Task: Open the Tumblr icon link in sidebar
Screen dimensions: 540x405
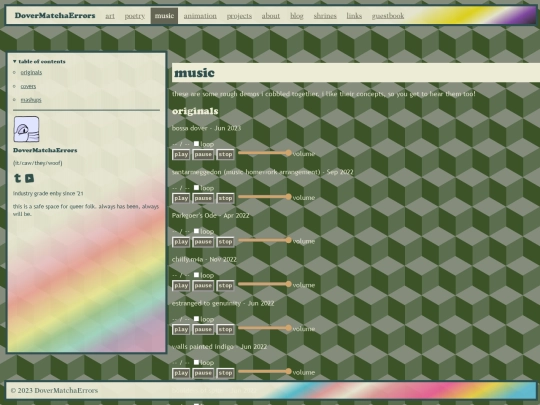Action: pyautogui.click(x=18, y=178)
